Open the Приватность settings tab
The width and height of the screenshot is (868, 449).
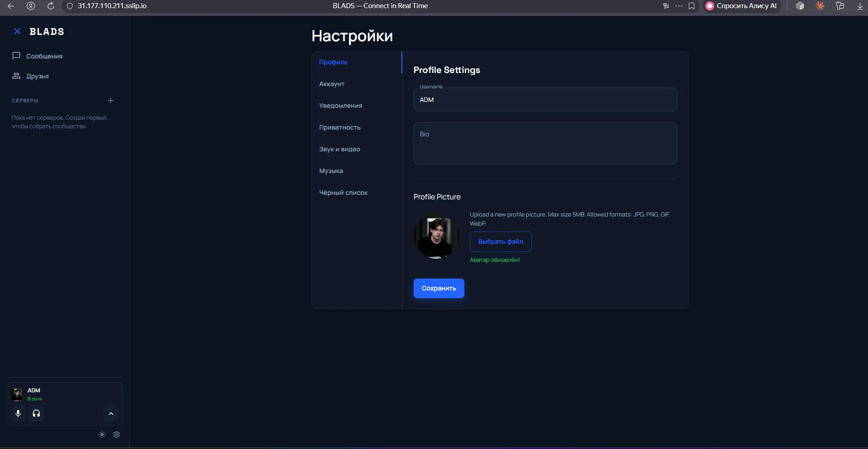(356, 127)
